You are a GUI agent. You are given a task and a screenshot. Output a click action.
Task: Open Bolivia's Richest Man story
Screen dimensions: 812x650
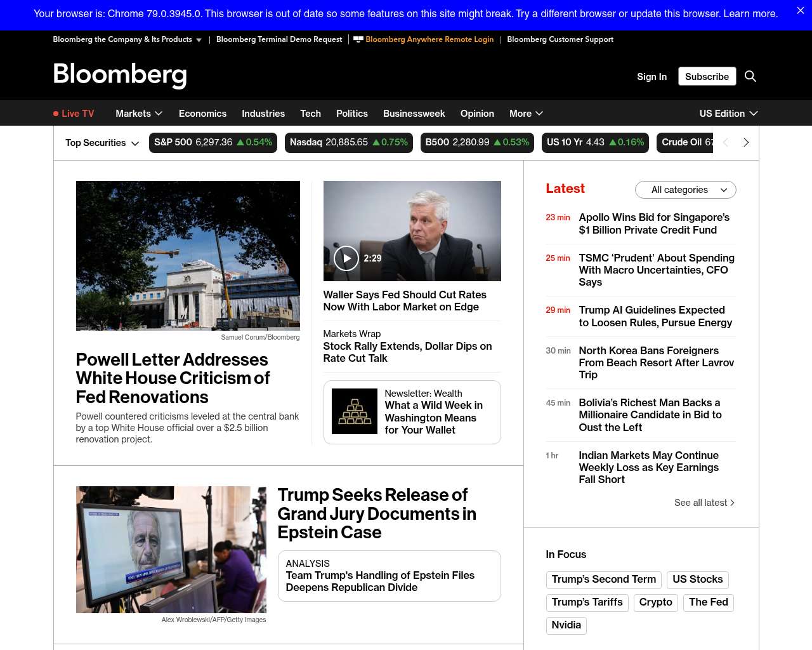coord(650,415)
